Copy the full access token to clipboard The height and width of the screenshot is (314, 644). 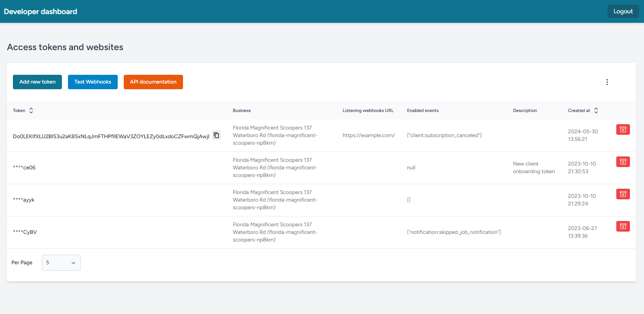pyautogui.click(x=216, y=135)
